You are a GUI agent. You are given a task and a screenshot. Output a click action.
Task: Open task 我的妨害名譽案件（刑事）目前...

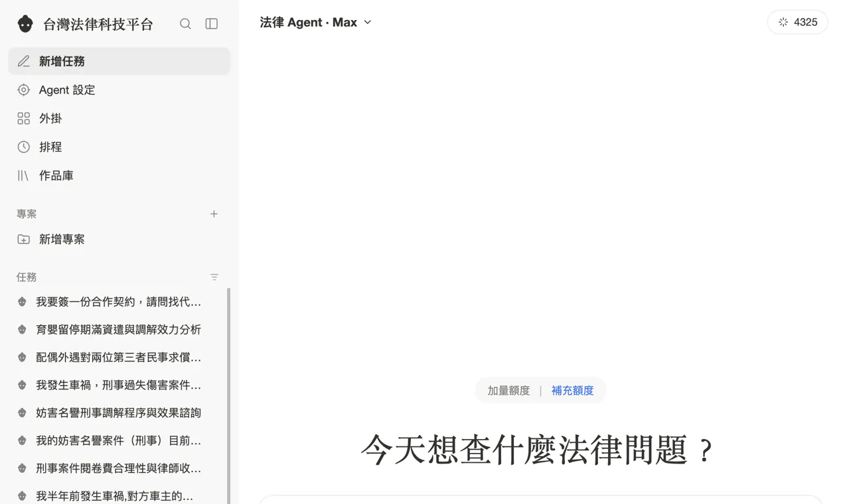(117, 440)
